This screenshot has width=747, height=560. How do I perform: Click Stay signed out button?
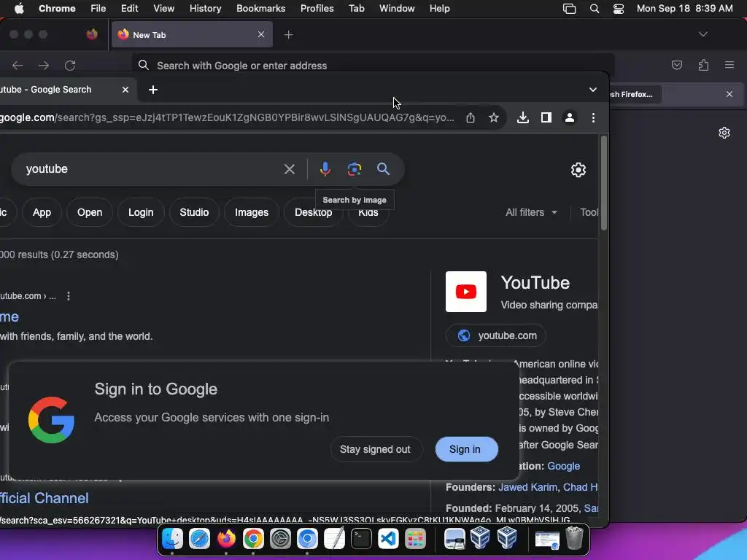click(x=376, y=449)
